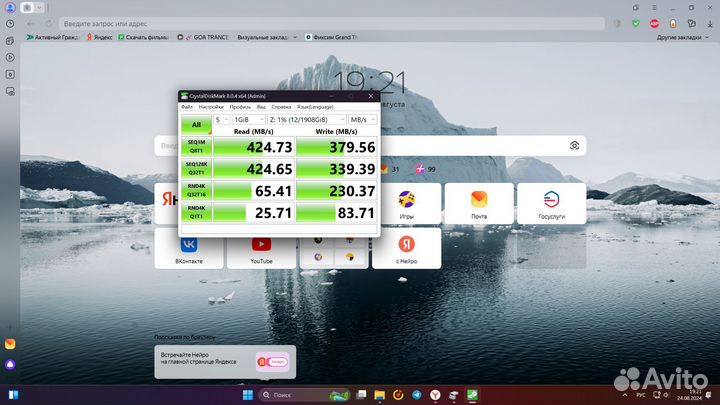Click the image search camera icon
Image resolution: width=720 pixels, height=405 pixels.
click(x=574, y=146)
